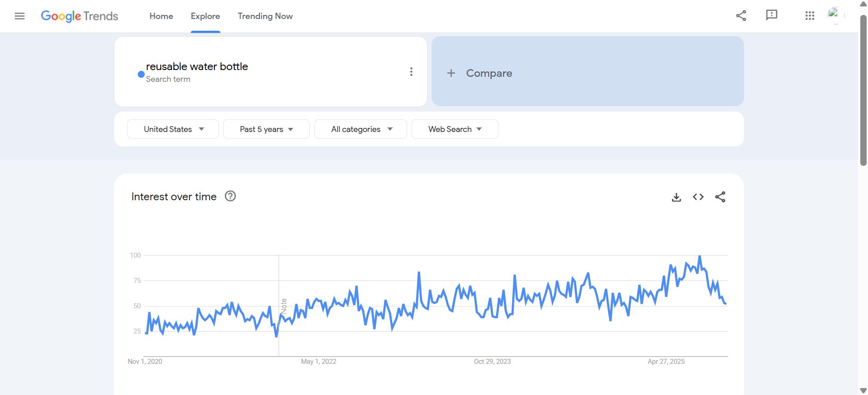Expand the United States region dropdown
This screenshot has width=868, height=395.
tap(173, 129)
